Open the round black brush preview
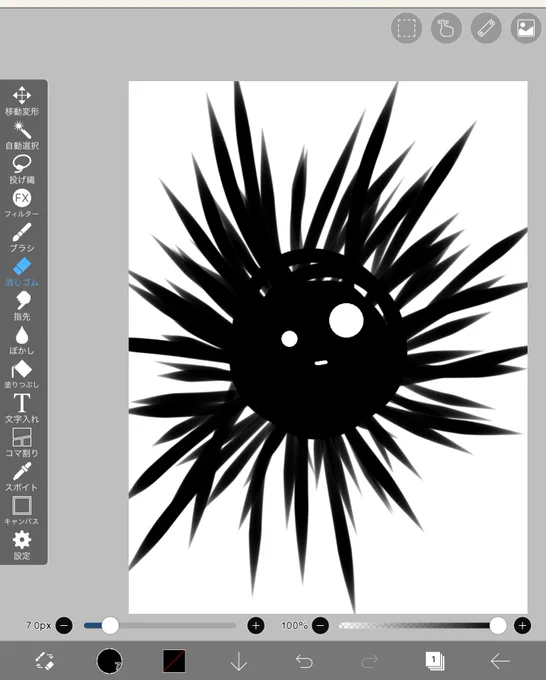The width and height of the screenshot is (546, 680). click(x=109, y=661)
